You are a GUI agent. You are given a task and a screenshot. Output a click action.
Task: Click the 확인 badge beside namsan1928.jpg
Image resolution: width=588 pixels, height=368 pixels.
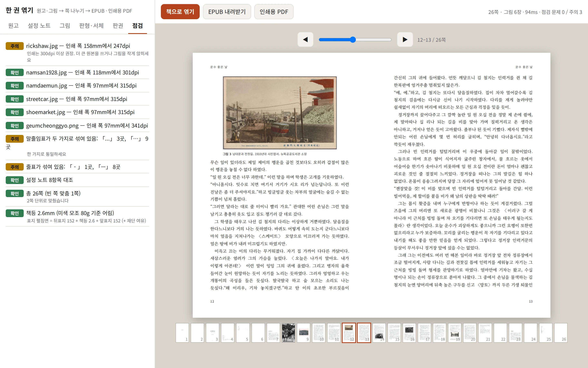pyautogui.click(x=14, y=73)
